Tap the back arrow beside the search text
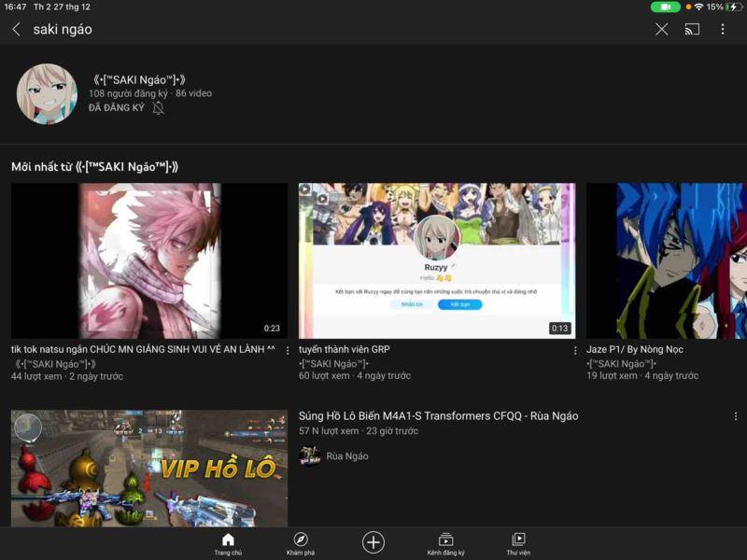 (x=16, y=30)
